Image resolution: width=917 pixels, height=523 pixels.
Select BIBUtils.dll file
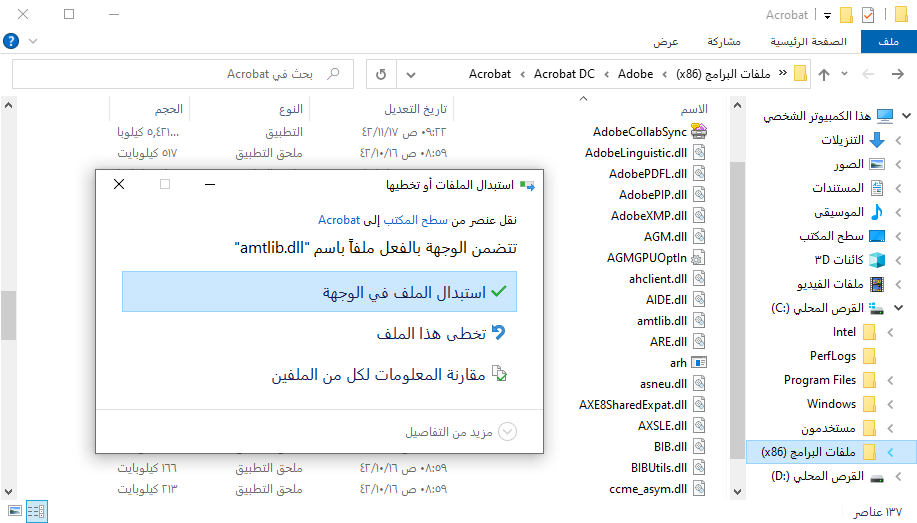659,468
